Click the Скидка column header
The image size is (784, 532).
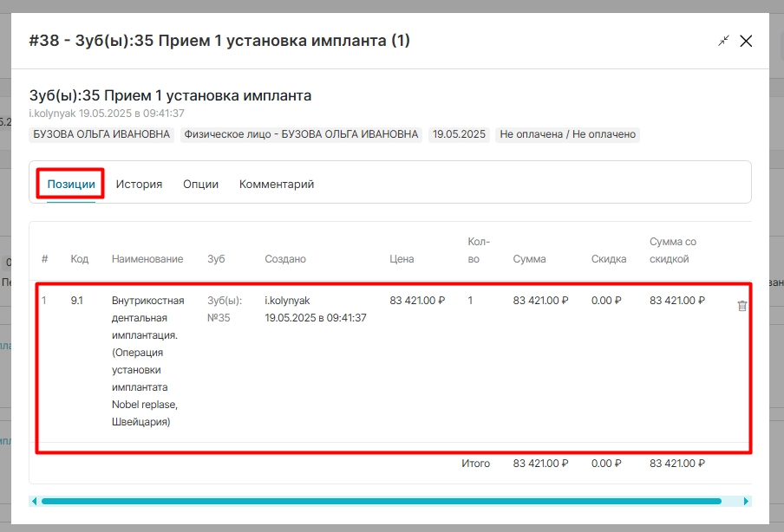609,259
